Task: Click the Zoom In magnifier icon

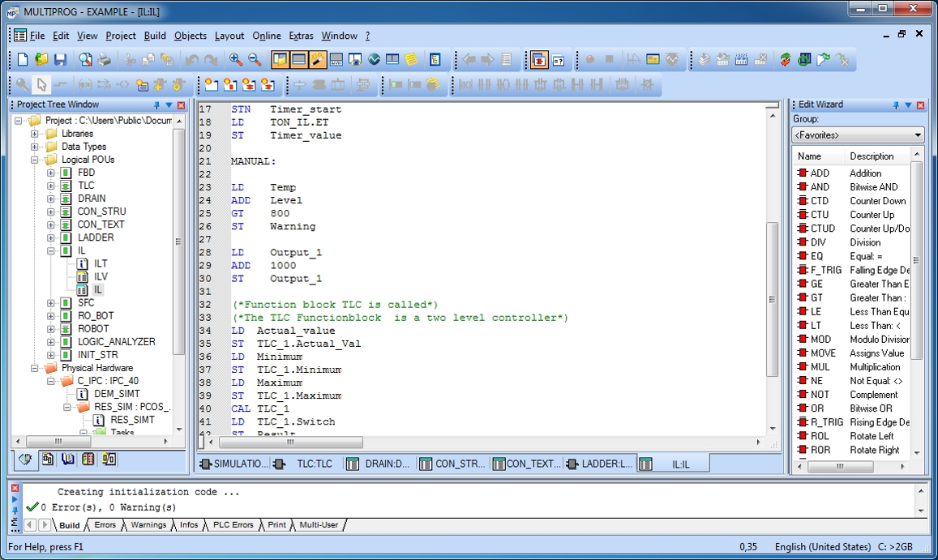Action: pyautogui.click(x=236, y=60)
